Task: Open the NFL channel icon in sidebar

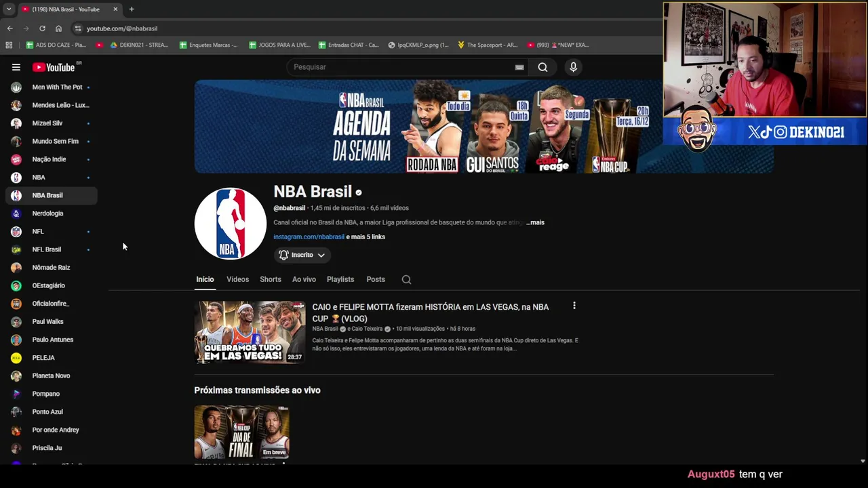Action: point(16,231)
